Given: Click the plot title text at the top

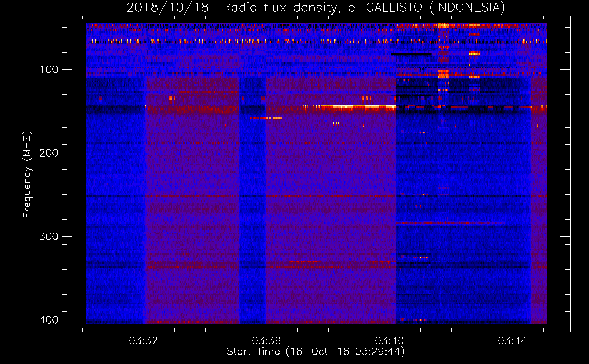Looking at the screenshot, I should (316, 7).
